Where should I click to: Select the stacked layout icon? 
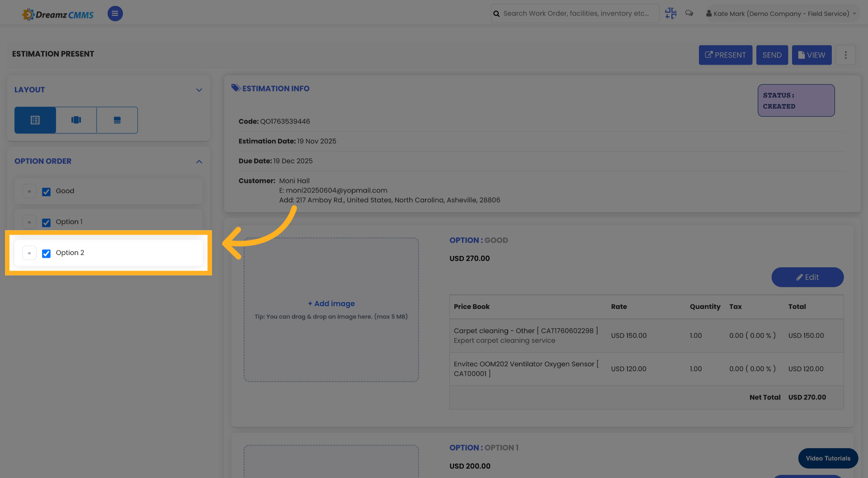(x=117, y=120)
